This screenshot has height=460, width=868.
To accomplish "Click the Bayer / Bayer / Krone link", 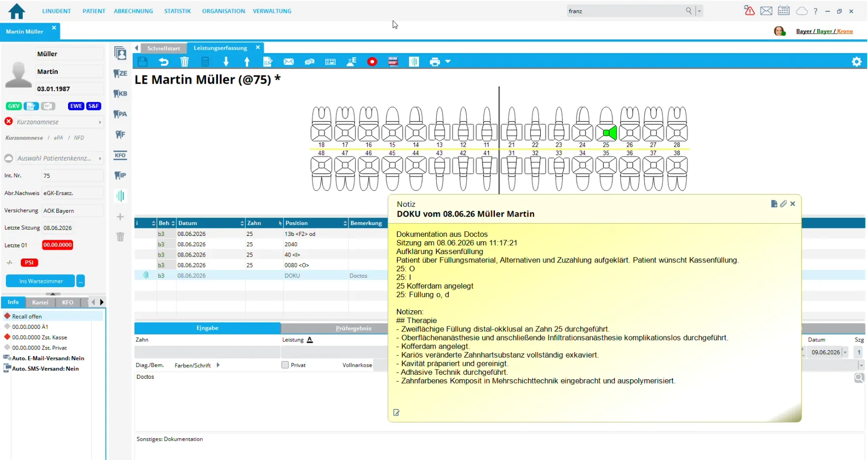I will [824, 31].
